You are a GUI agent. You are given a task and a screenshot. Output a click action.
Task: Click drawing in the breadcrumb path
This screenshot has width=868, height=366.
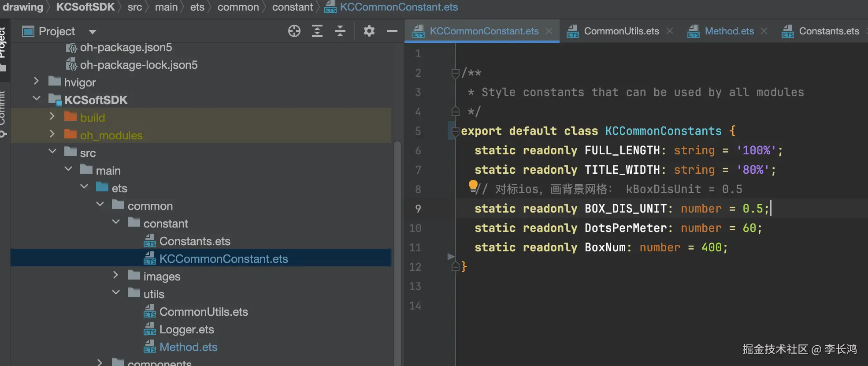click(x=22, y=7)
